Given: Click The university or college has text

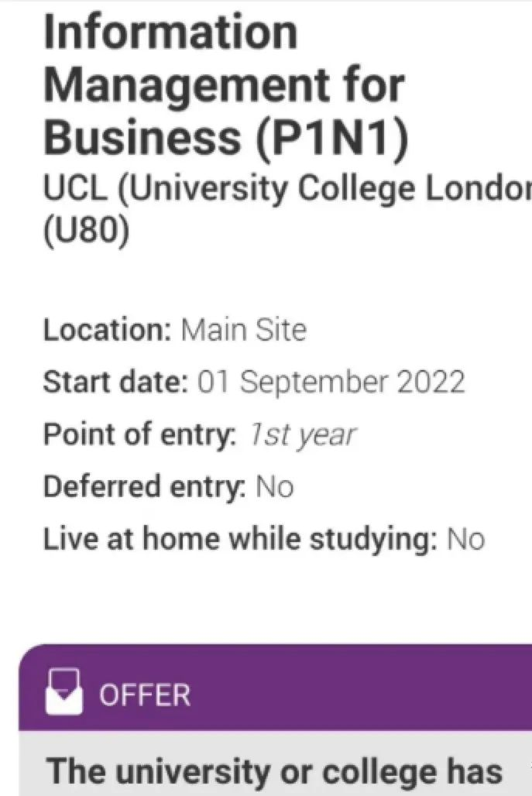Looking at the screenshot, I should click(275, 772).
